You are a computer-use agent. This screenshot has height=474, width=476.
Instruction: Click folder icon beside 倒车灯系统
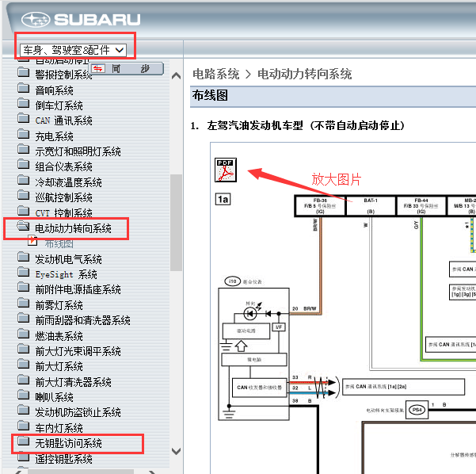[x=24, y=104]
